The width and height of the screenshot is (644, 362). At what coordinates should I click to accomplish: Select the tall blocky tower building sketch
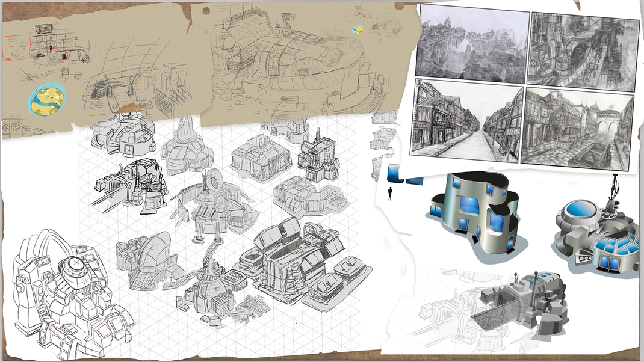coord(318,156)
